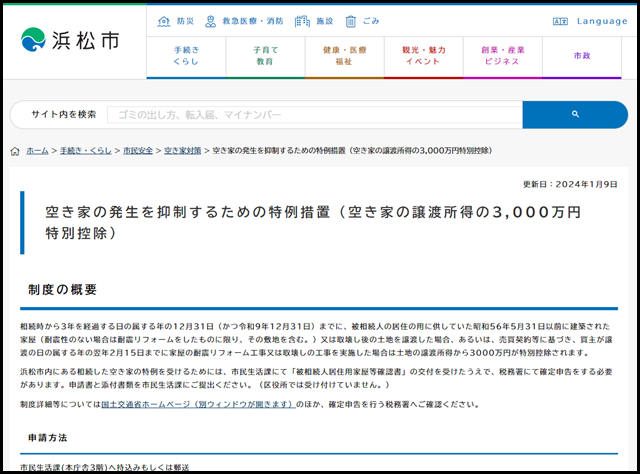This screenshot has width=640, height=474.
Task: Open the 空き家対策 breadcrumb link
Action: pyautogui.click(x=183, y=150)
